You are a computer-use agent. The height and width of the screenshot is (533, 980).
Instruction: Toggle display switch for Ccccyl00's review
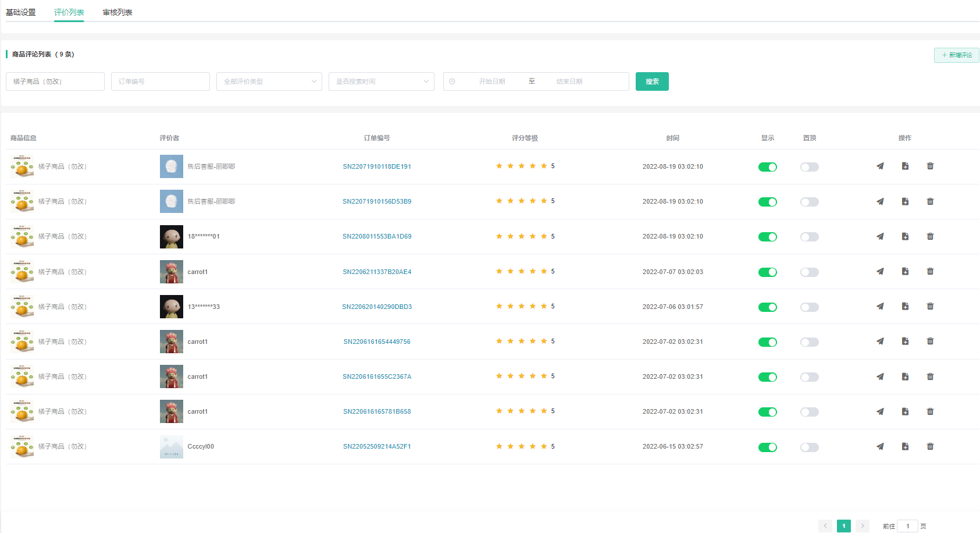click(767, 447)
